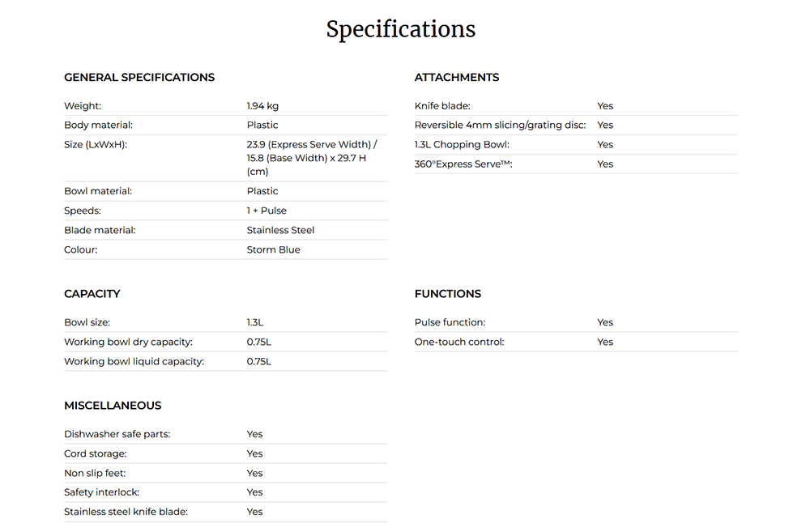Select the Size (LxWxH) label
Screen dimensions: 806x532
point(96,145)
